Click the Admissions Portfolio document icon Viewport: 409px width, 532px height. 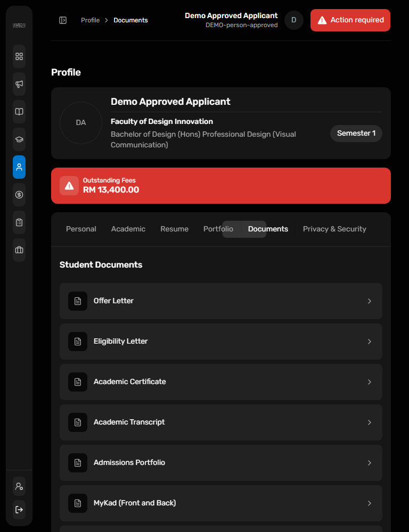(78, 462)
